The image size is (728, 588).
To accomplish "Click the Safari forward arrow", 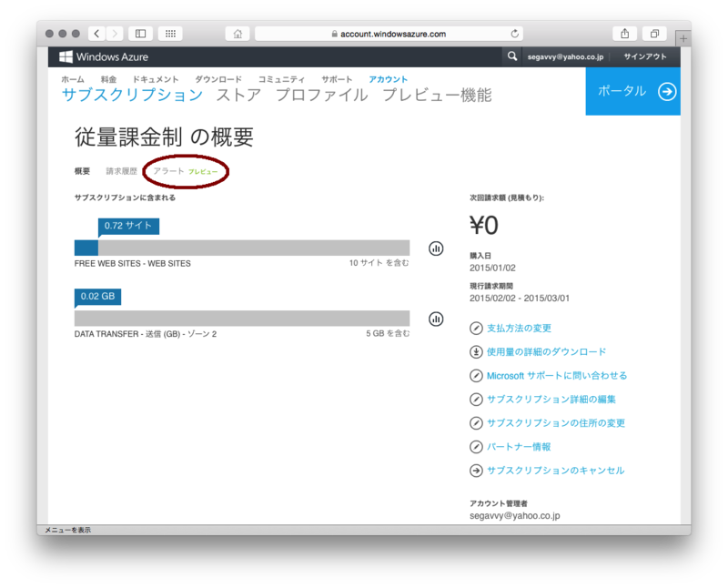I will tap(115, 34).
